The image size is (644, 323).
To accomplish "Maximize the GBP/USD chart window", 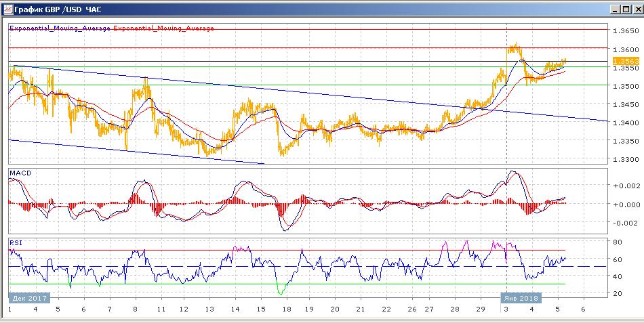I will tap(625, 9).
